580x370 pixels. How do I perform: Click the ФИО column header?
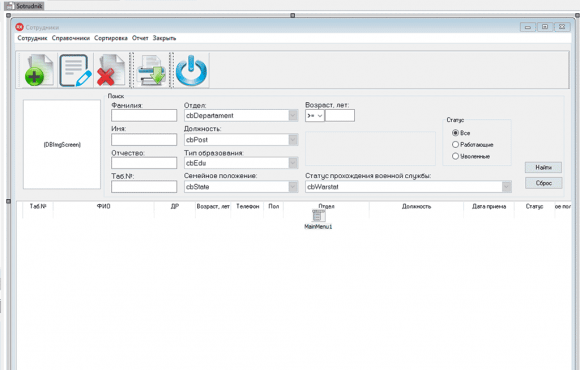[x=104, y=206]
